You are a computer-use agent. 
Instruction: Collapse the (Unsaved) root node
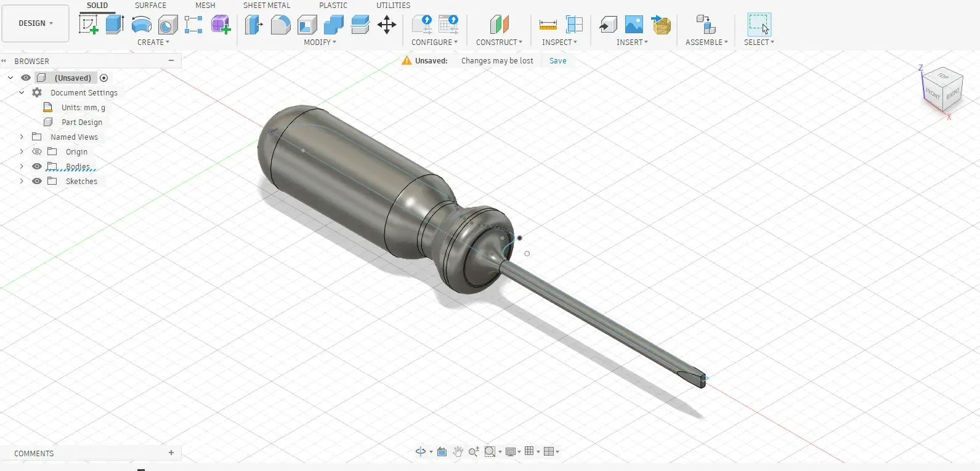[10, 78]
